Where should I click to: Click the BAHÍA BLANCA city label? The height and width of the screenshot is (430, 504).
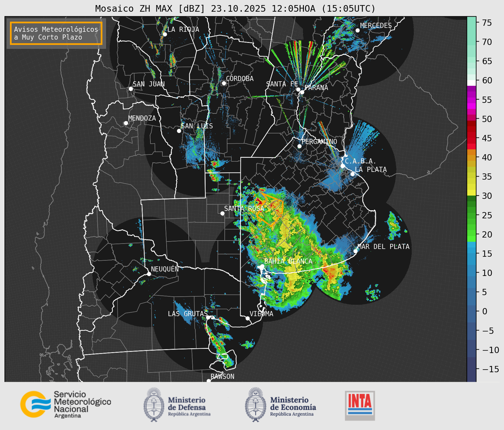coord(288,261)
